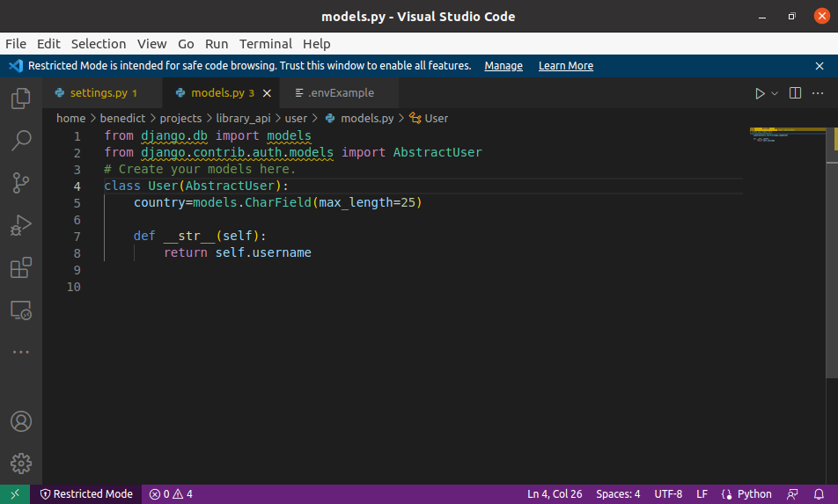This screenshot has width=838, height=504.
Task: Open Run and Debug view
Action: click(x=21, y=225)
